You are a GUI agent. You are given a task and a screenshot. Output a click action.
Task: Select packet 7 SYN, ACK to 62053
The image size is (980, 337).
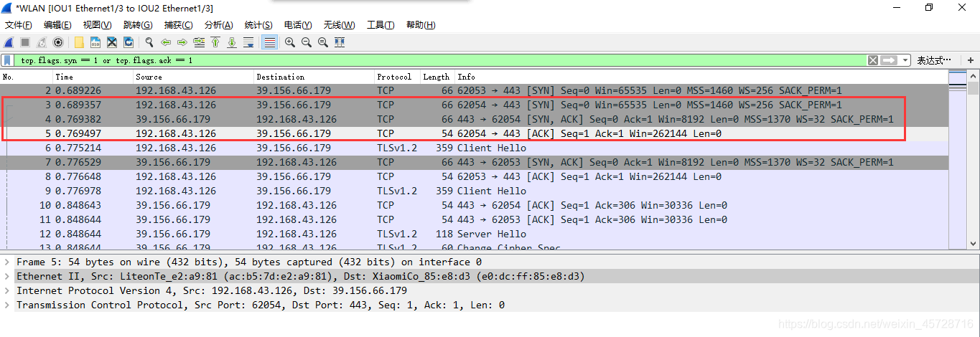click(474, 163)
